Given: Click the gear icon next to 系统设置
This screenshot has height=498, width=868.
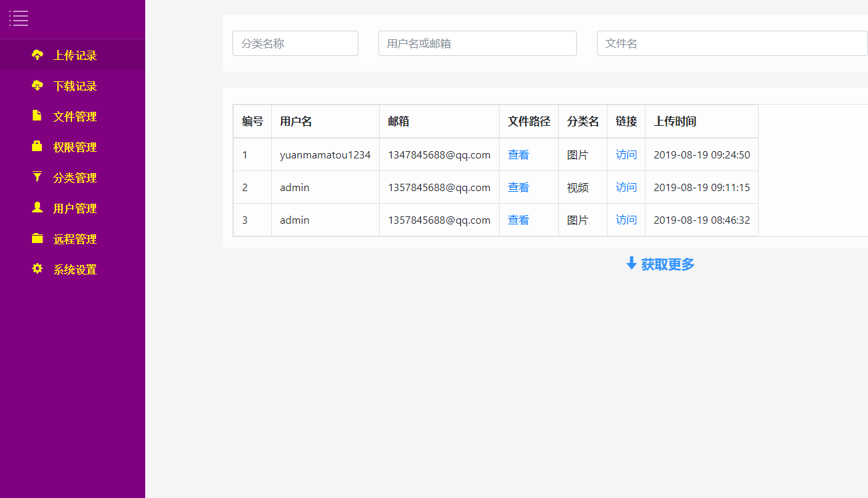Looking at the screenshot, I should tap(37, 269).
